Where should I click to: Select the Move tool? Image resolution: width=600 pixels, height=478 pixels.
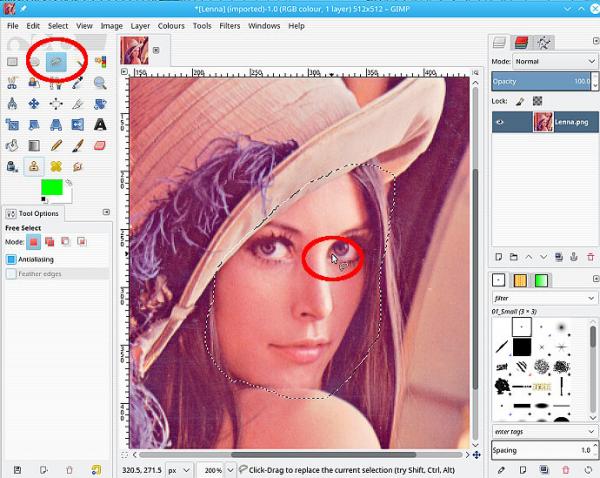tap(34, 103)
